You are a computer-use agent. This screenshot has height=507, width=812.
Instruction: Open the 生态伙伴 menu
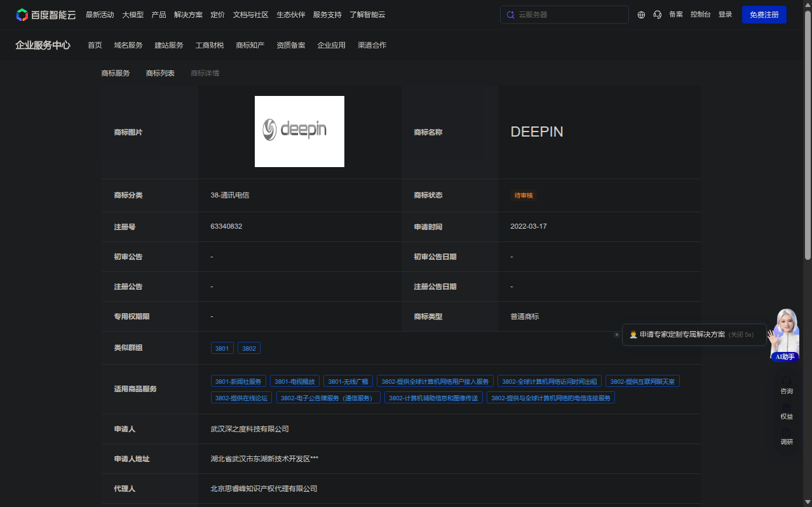(291, 15)
